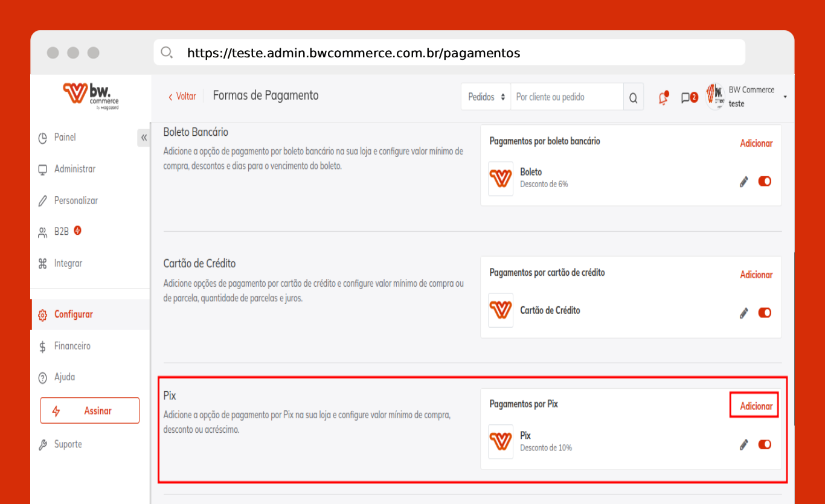Disable the Boleto payment toggle
825x504 pixels.
(x=765, y=182)
